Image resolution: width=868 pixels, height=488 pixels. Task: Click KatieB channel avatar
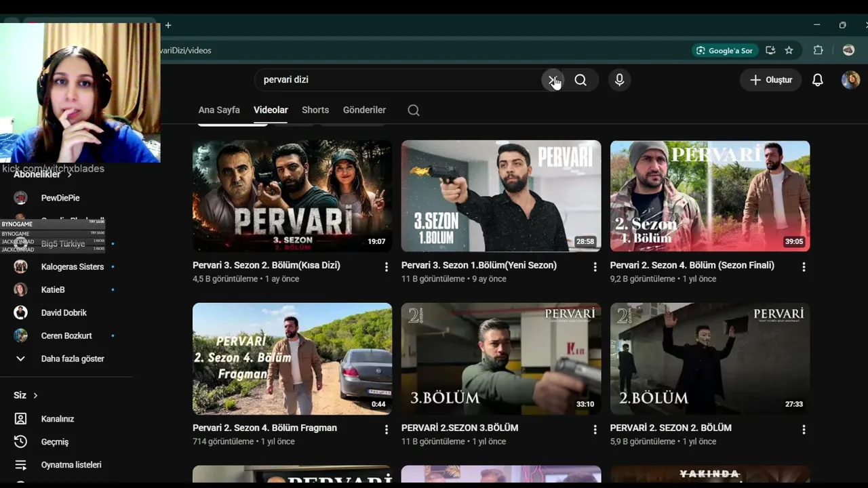pyautogui.click(x=21, y=289)
